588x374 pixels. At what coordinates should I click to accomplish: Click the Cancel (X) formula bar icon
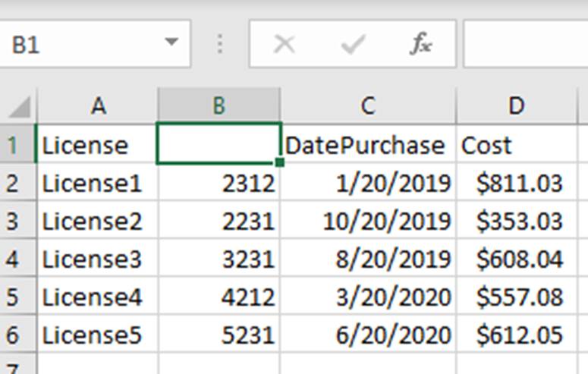tap(284, 45)
